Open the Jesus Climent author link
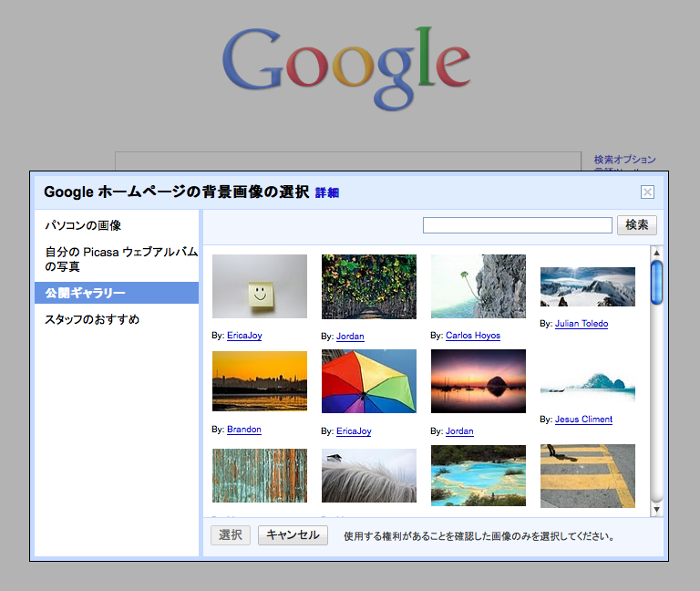The width and height of the screenshot is (700, 591). (583, 420)
